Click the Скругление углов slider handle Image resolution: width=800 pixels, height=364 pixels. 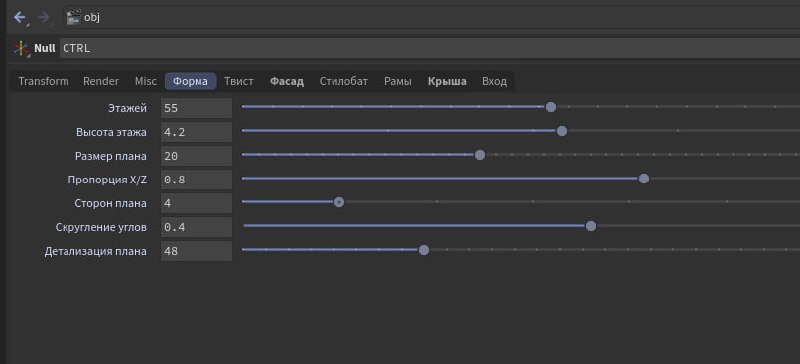coord(591,226)
